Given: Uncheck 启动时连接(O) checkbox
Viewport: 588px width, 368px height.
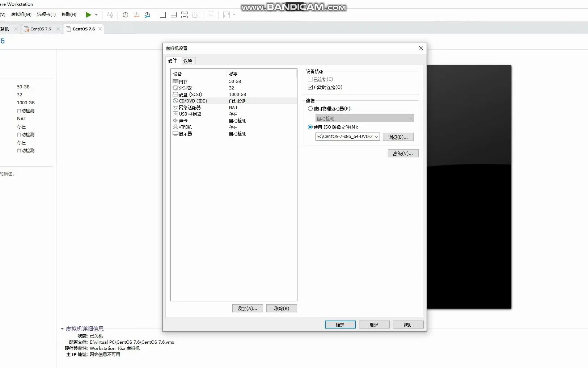Looking at the screenshot, I should point(310,87).
